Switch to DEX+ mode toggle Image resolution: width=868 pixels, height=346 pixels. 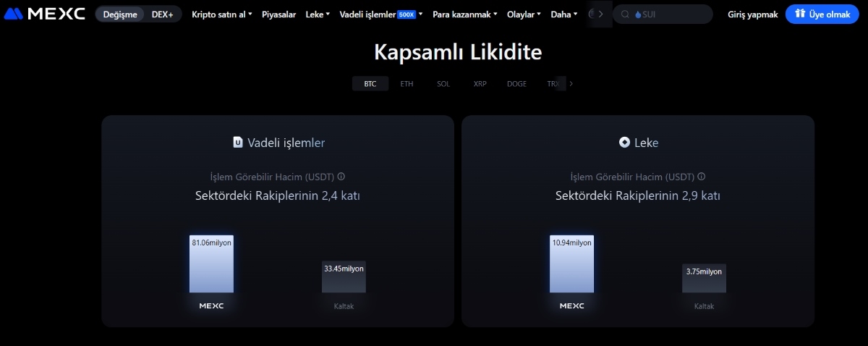tap(163, 14)
